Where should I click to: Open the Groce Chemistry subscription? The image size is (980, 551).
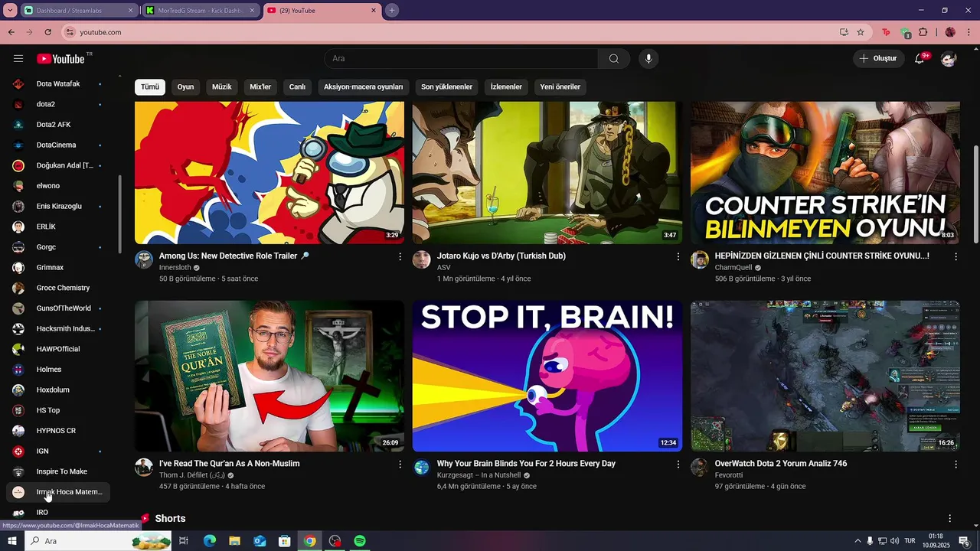tap(58, 288)
